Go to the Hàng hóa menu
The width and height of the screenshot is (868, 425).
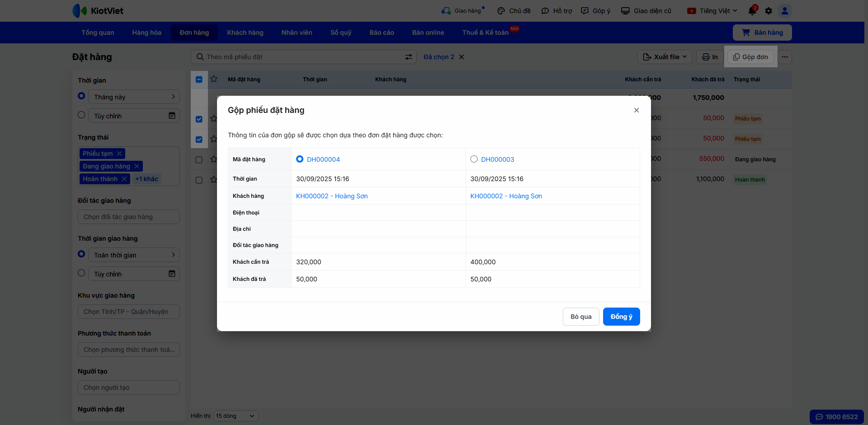pos(146,33)
